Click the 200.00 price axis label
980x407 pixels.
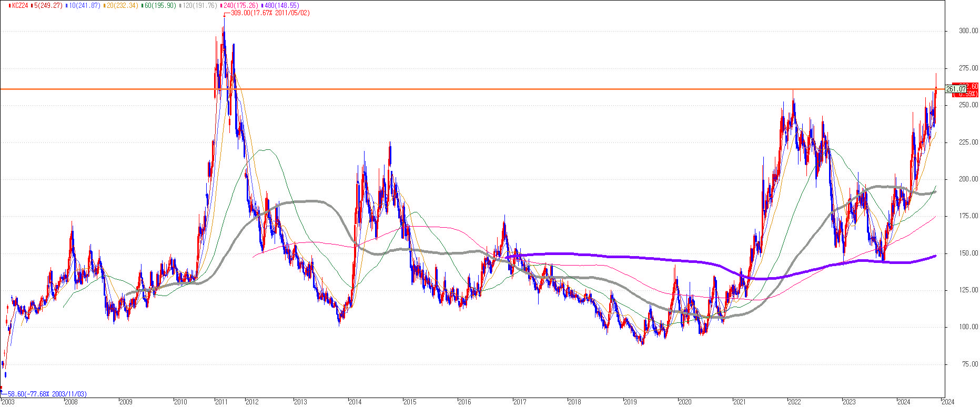click(969, 179)
